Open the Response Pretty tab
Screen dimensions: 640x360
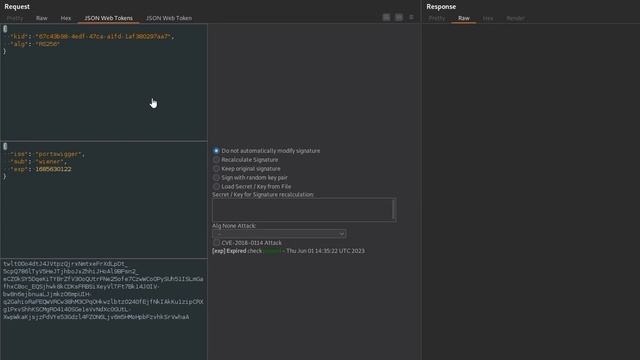pos(437,18)
